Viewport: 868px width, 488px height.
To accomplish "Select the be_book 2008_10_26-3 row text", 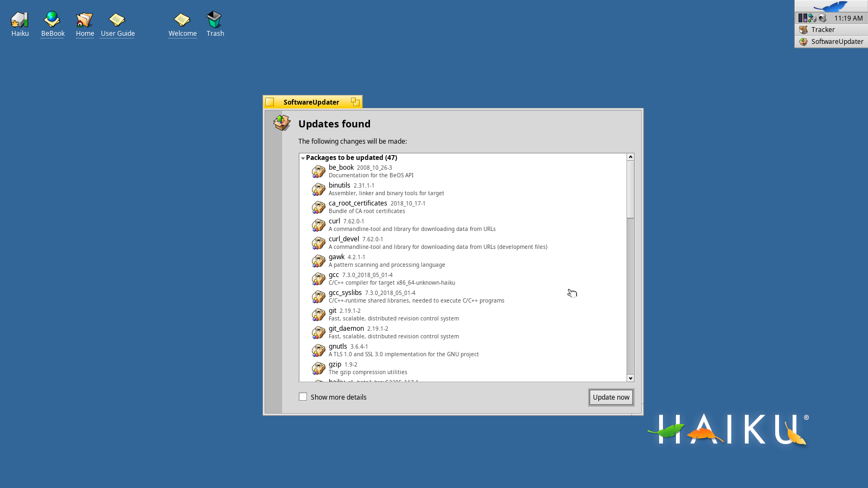I will point(360,168).
